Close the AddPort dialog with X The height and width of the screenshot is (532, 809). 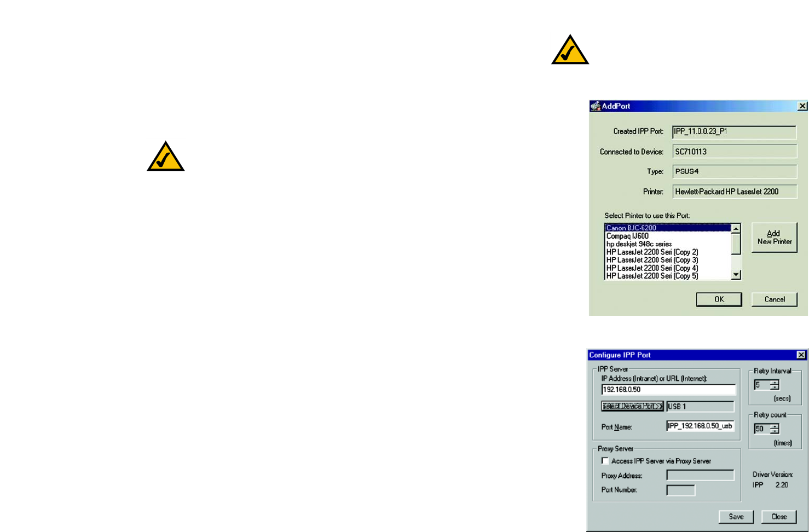point(802,106)
